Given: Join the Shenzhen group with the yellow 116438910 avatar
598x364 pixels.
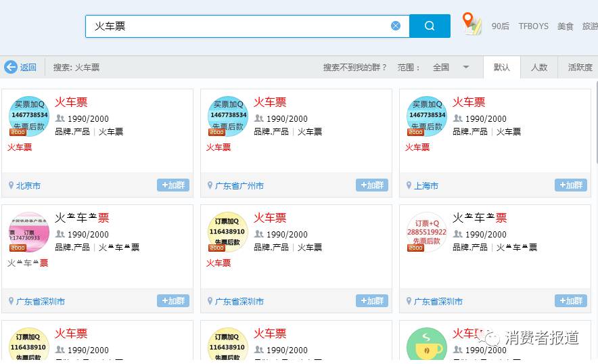Looking at the screenshot, I should (372, 300).
